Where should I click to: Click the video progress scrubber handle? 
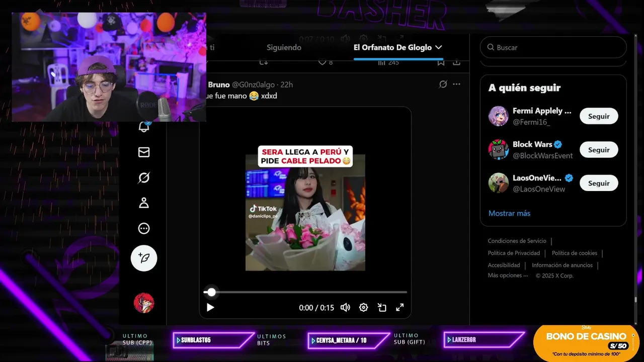(x=211, y=292)
